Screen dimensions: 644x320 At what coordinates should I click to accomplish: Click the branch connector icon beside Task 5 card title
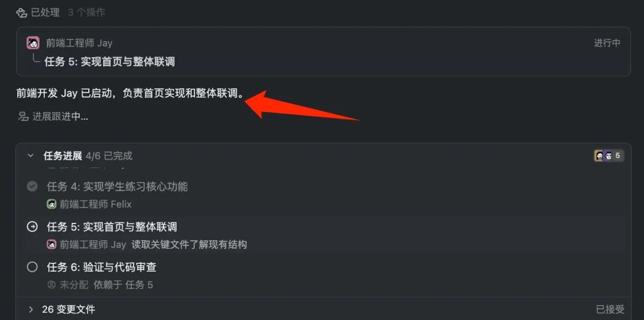36,60
